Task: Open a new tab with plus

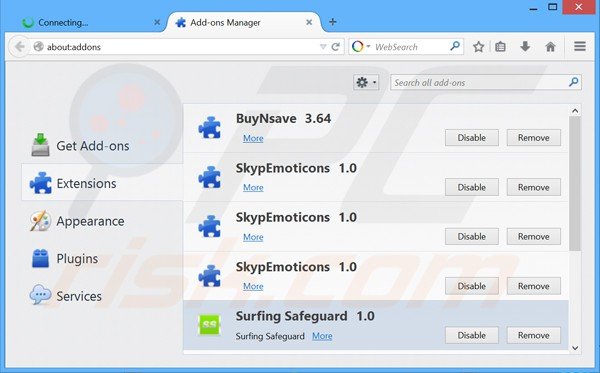Action: [333, 22]
